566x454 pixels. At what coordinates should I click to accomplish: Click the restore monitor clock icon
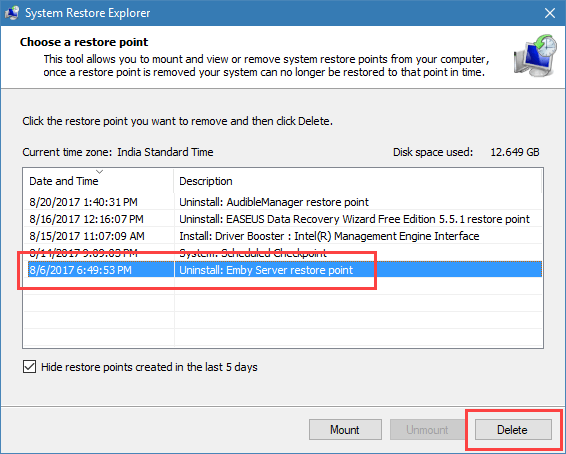click(535, 55)
